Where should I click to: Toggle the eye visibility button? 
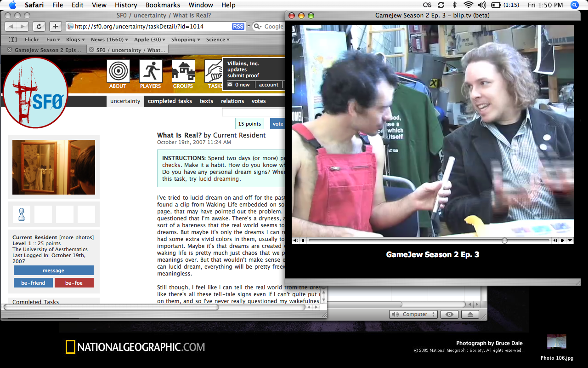click(x=449, y=314)
